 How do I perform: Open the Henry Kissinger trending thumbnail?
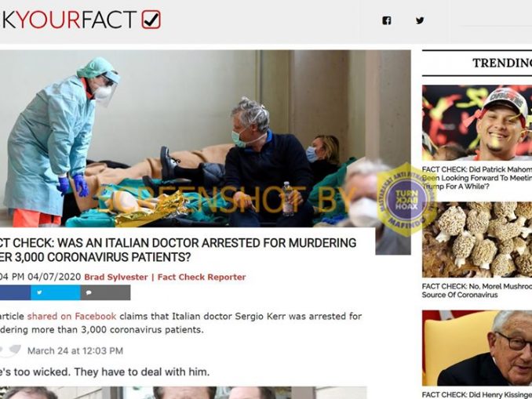coord(477,348)
